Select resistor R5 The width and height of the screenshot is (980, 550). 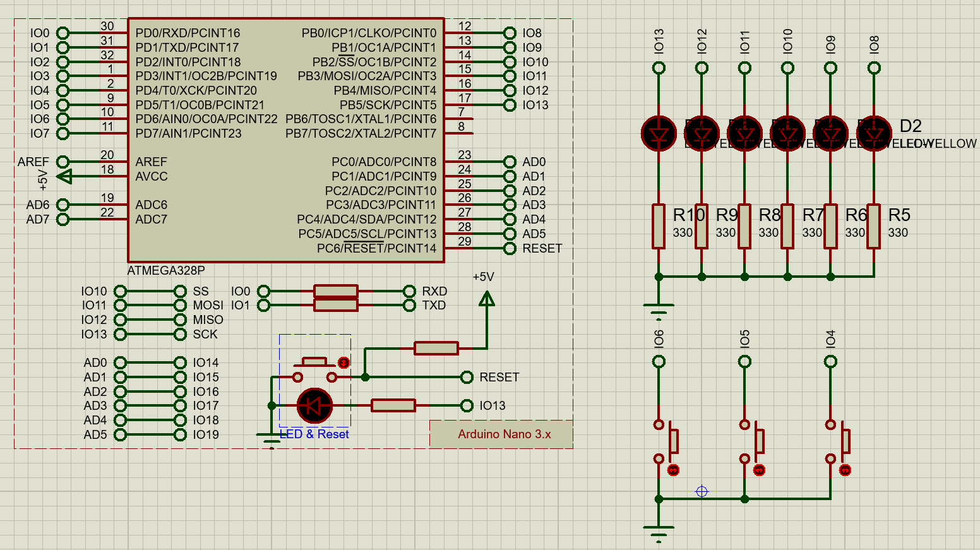(874, 226)
